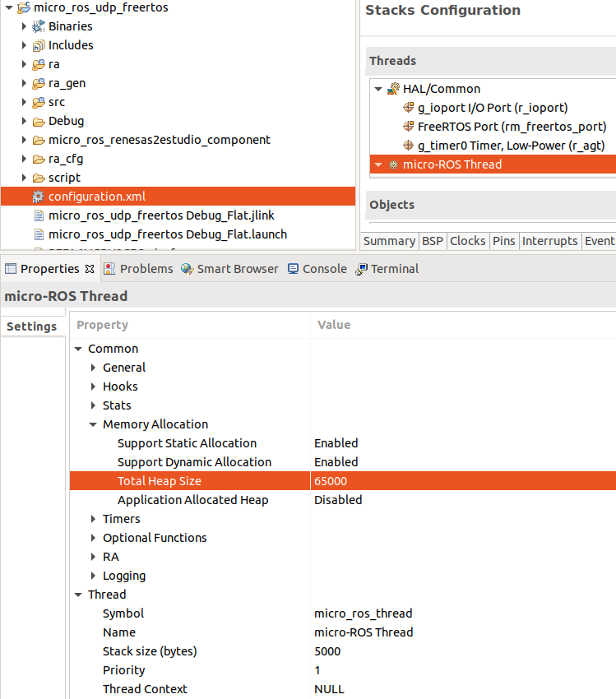Expand the Optional Functions properties
The height and width of the screenshot is (699, 616).
point(93,538)
